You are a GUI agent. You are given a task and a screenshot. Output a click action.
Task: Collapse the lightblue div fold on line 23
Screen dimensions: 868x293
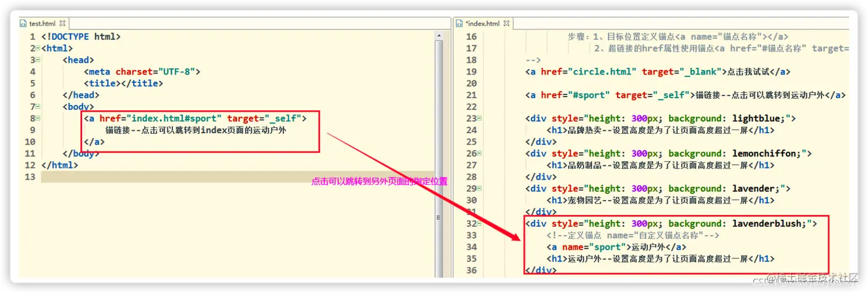pyautogui.click(x=480, y=118)
